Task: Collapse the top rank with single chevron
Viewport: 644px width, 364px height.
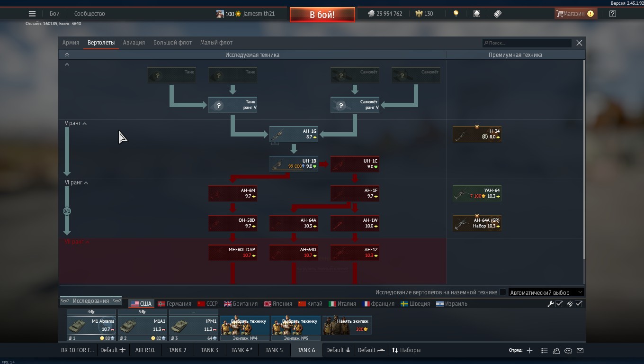Action: click(67, 64)
